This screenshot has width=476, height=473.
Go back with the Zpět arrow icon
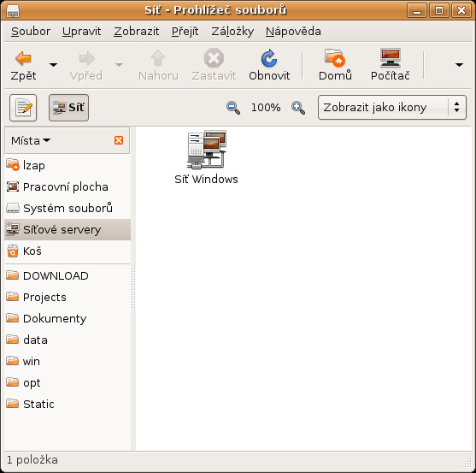point(23,58)
